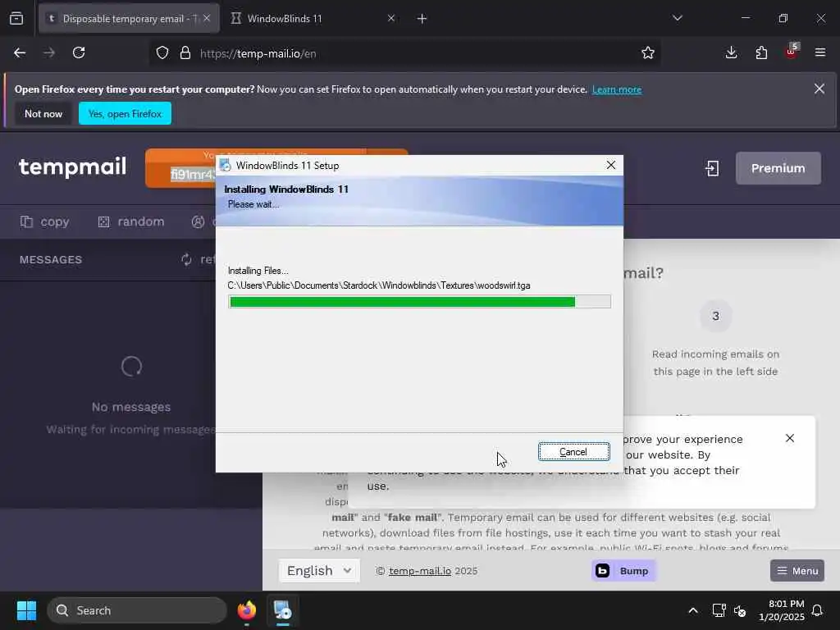
Task: Dismiss the Firefox restart notification bar
Action: (819, 89)
